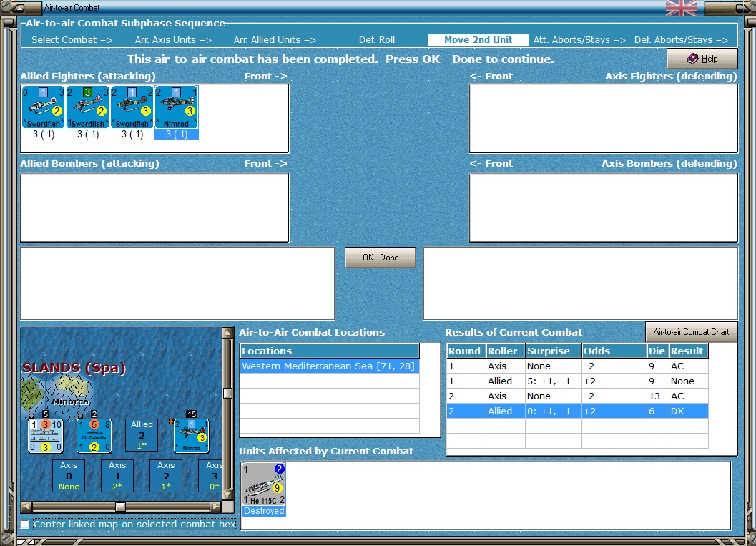This screenshot has height=546, width=756.
Task: Select the Move 2nd Unit subphase step
Action: point(478,40)
